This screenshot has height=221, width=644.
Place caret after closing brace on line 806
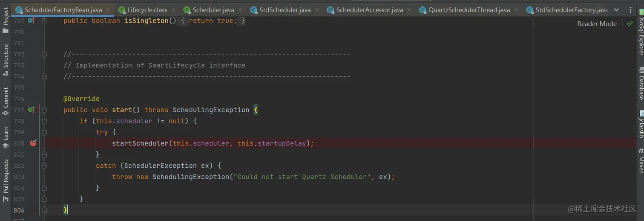click(x=68, y=210)
